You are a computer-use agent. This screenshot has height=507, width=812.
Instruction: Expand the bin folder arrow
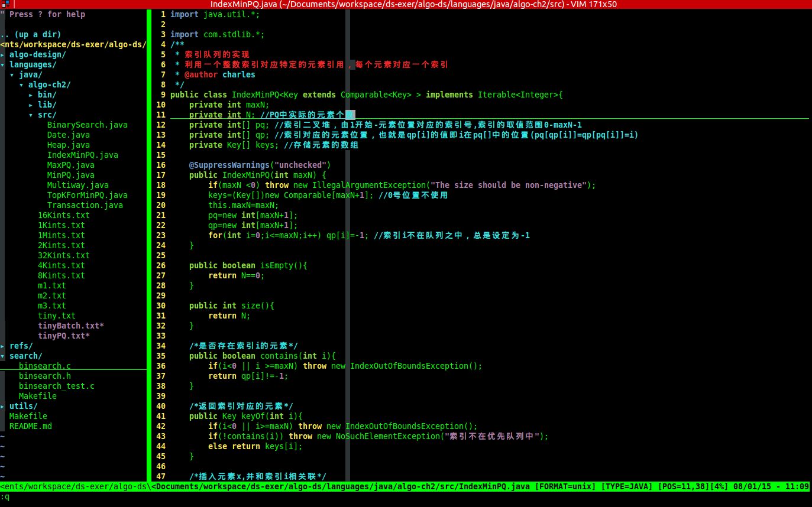(31, 95)
